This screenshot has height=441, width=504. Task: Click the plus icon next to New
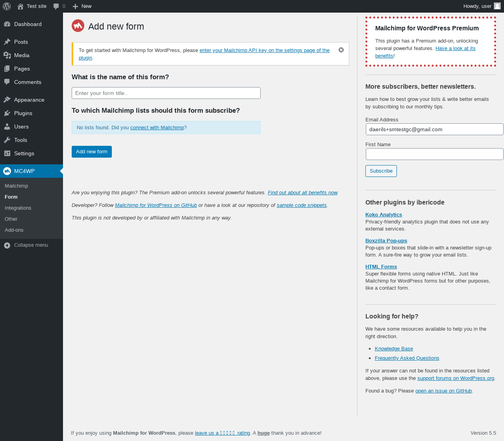pos(76,6)
